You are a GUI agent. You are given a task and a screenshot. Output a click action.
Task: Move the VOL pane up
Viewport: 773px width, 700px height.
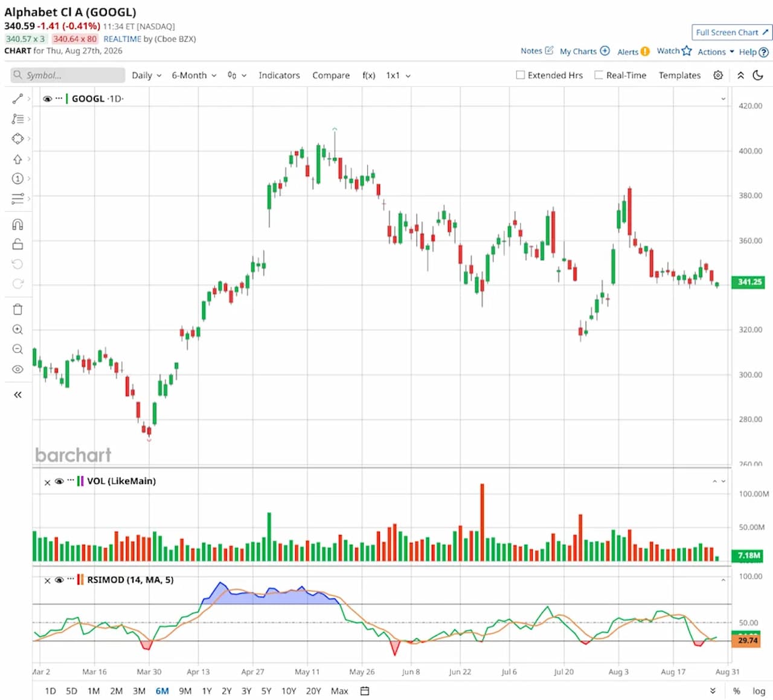point(714,481)
